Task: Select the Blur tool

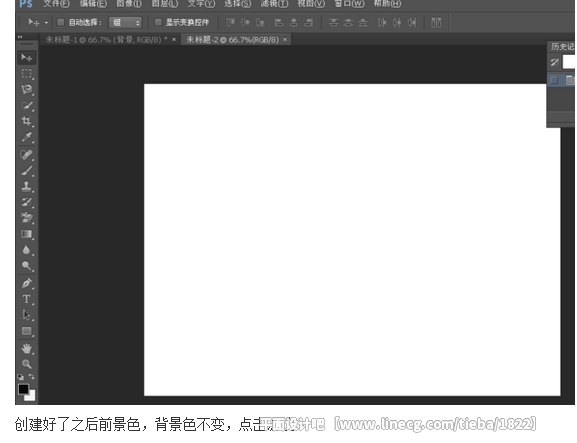Action: pyautogui.click(x=26, y=250)
